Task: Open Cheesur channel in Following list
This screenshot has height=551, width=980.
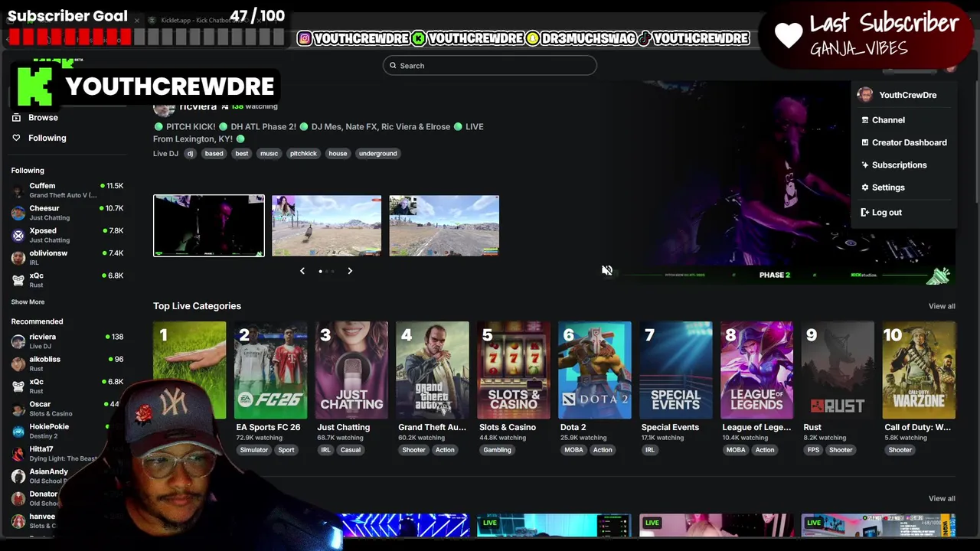Action: [x=67, y=213]
